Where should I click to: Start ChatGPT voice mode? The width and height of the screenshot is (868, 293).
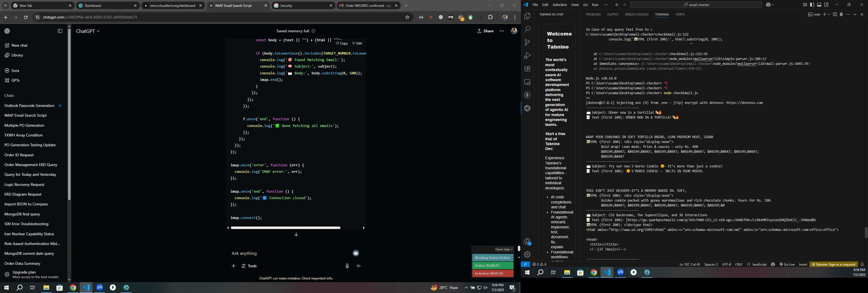pos(359,266)
